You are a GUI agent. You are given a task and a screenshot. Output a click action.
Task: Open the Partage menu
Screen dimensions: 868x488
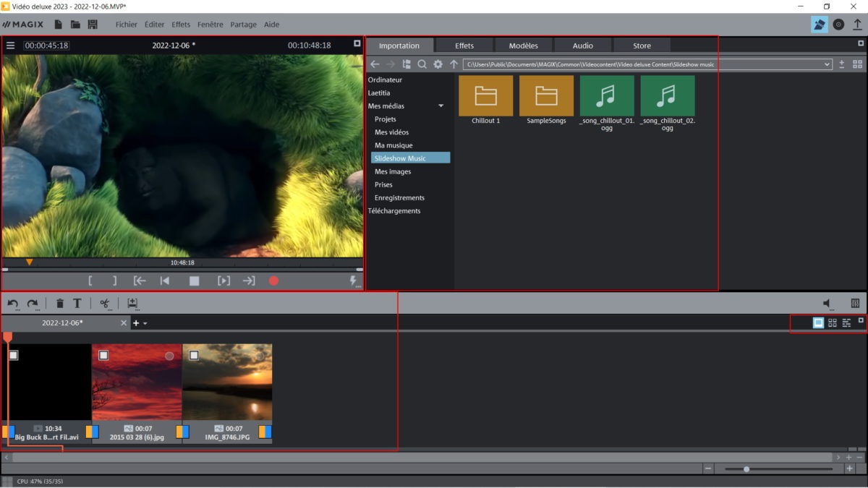[244, 25]
